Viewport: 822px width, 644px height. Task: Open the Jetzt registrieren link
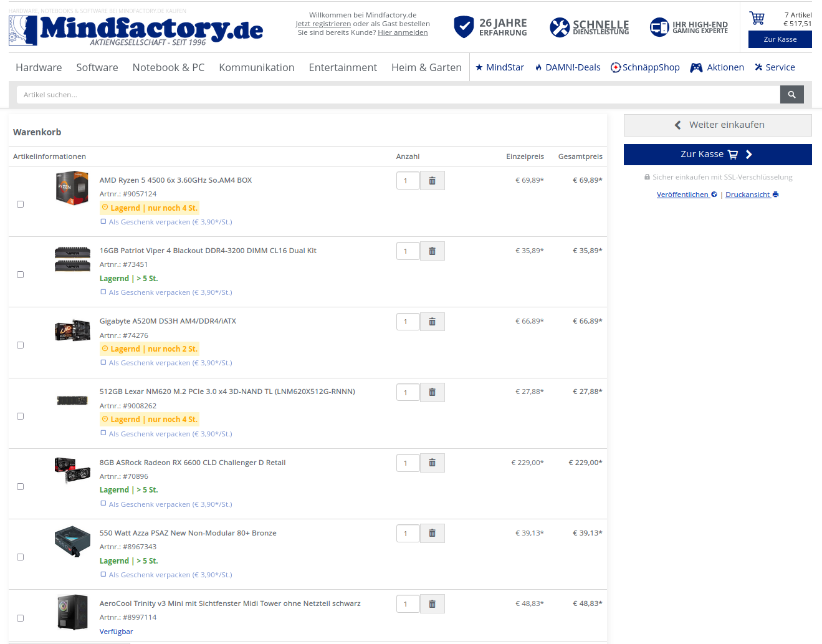(323, 24)
